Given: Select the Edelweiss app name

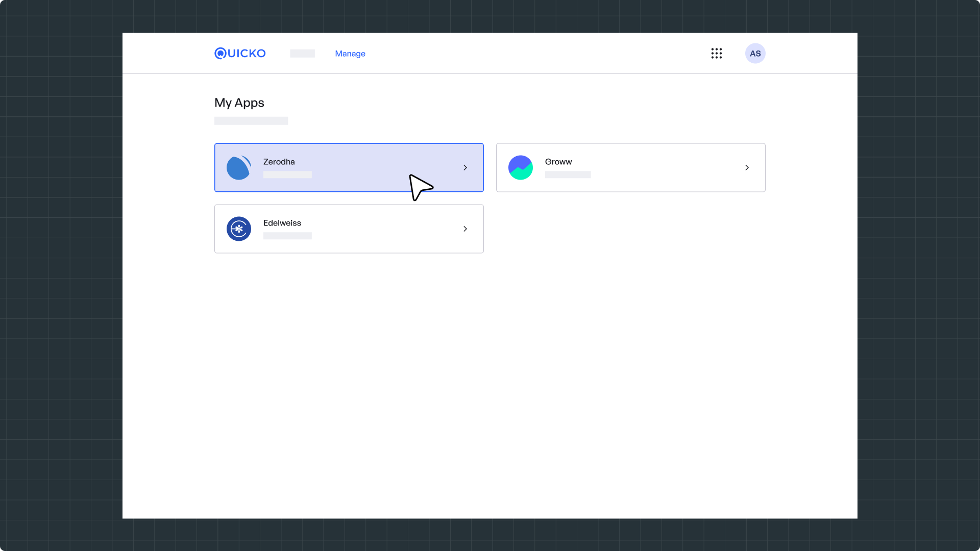Looking at the screenshot, I should point(282,223).
